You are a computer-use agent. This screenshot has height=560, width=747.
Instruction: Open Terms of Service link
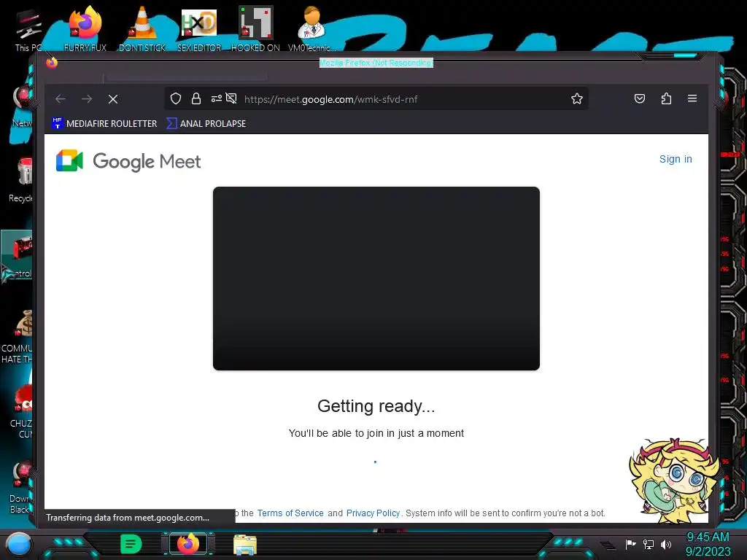290,513
